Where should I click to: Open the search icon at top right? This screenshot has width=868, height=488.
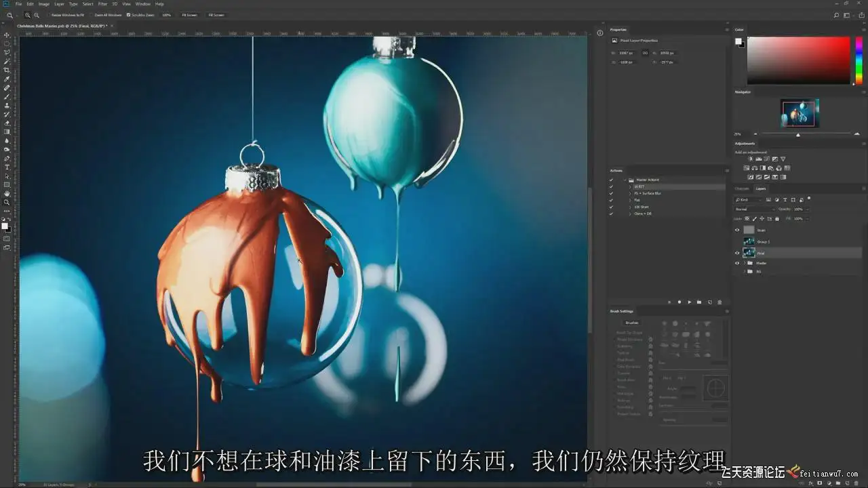(x=837, y=14)
